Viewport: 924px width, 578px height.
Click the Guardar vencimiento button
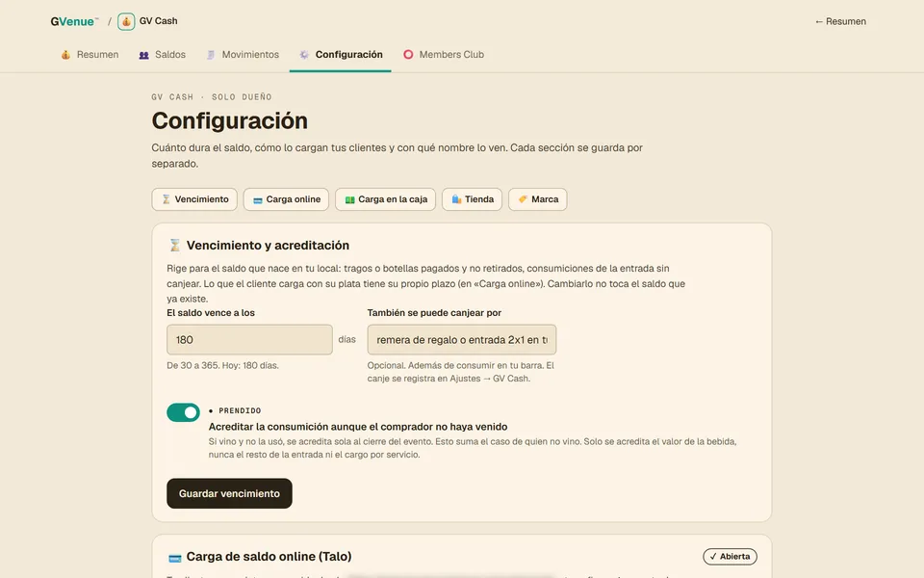click(x=229, y=493)
